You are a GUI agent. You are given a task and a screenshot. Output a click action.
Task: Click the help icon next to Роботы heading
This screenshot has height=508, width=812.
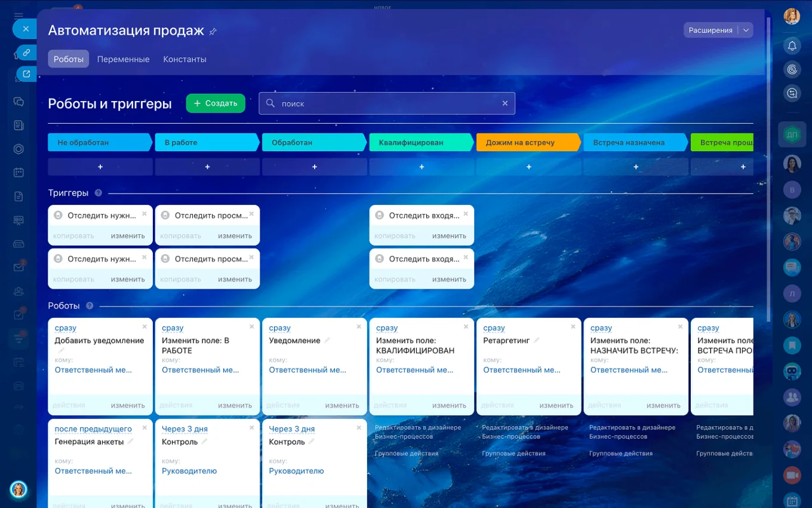(x=90, y=306)
